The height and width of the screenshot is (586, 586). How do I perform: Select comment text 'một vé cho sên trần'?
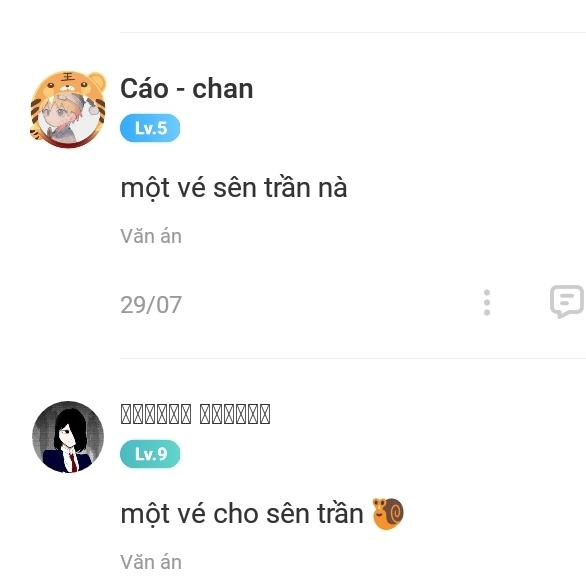click(x=242, y=514)
